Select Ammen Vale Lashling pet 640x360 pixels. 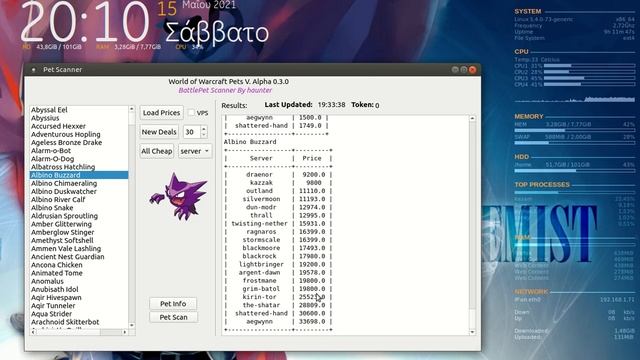pyautogui.click(x=79, y=249)
